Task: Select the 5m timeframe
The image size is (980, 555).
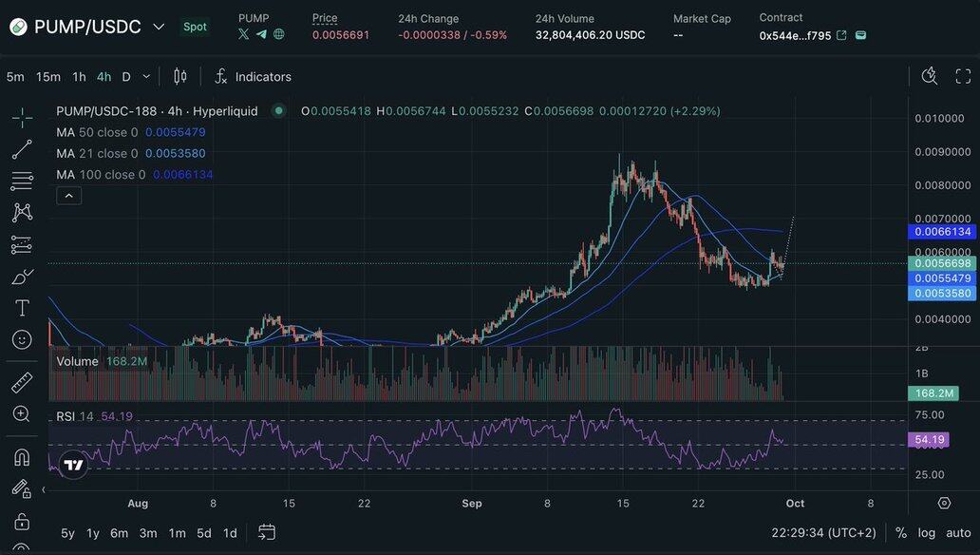Action: 15,76
